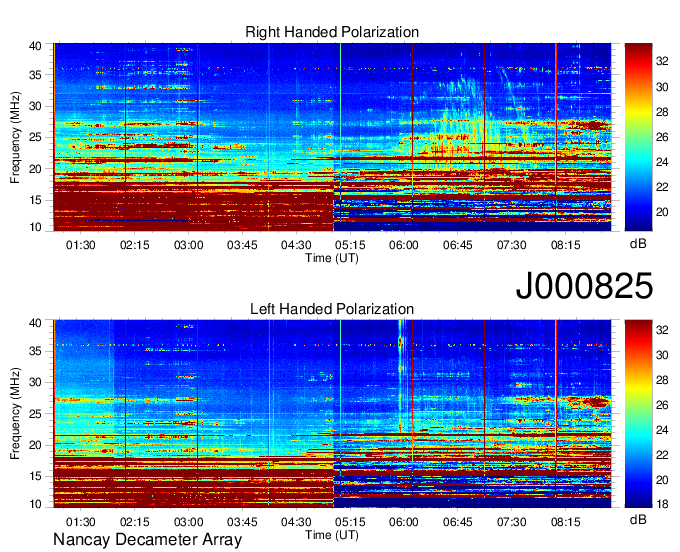Click the 02:15 tick on the lower time axis
This screenshot has width=680, height=552.
click(134, 522)
